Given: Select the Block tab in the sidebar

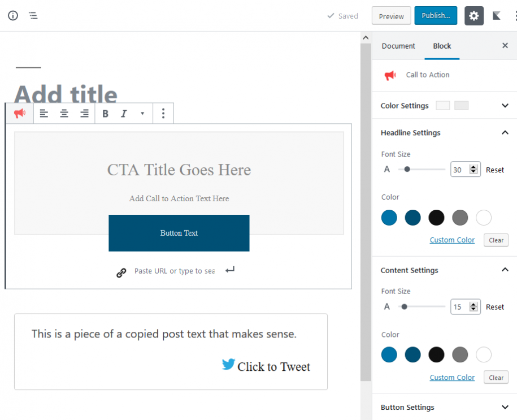Looking at the screenshot, I should coord(442,46).
